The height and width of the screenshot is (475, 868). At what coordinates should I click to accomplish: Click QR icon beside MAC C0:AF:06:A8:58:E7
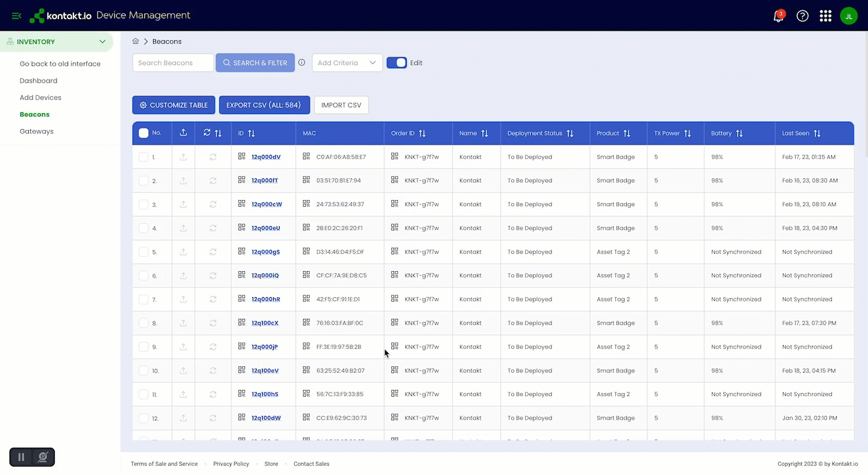click(x=306, y=156)
